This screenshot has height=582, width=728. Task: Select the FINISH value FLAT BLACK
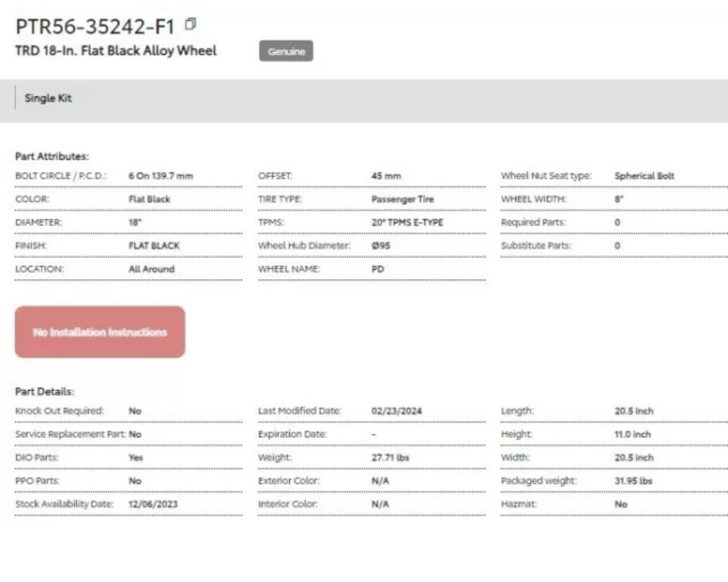coord(153,246)
